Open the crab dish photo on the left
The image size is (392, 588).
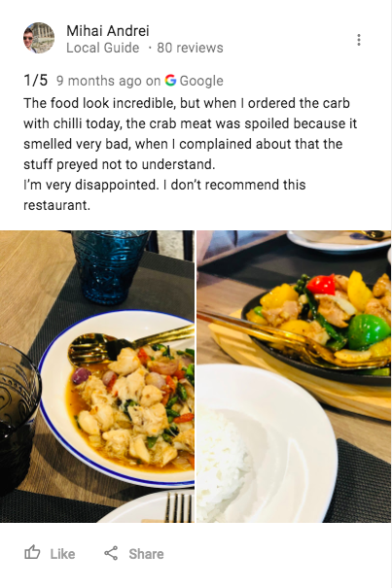tap(97, 376)
